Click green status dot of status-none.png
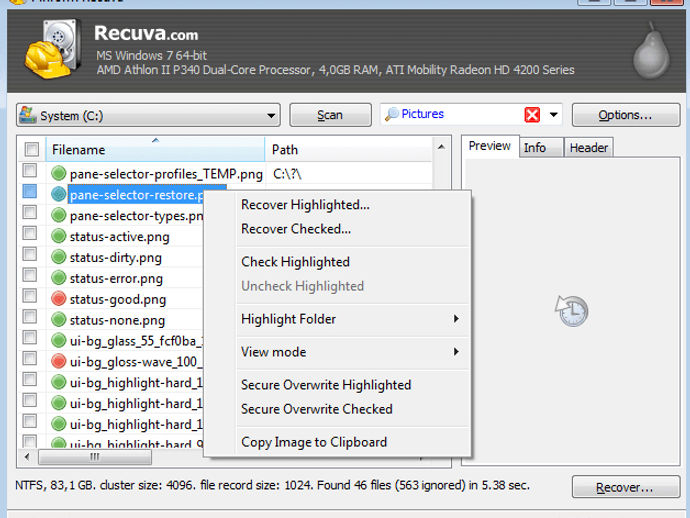 pos(59,320)
